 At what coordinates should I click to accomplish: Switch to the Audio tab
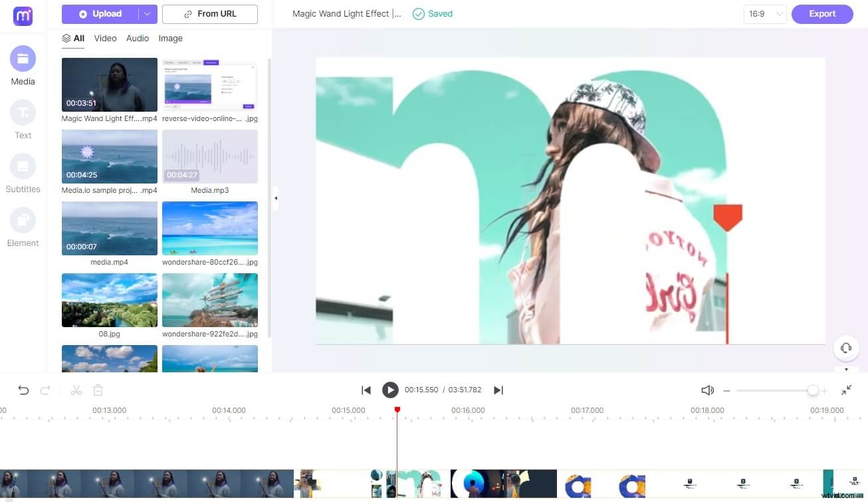(x=137, y=38)
